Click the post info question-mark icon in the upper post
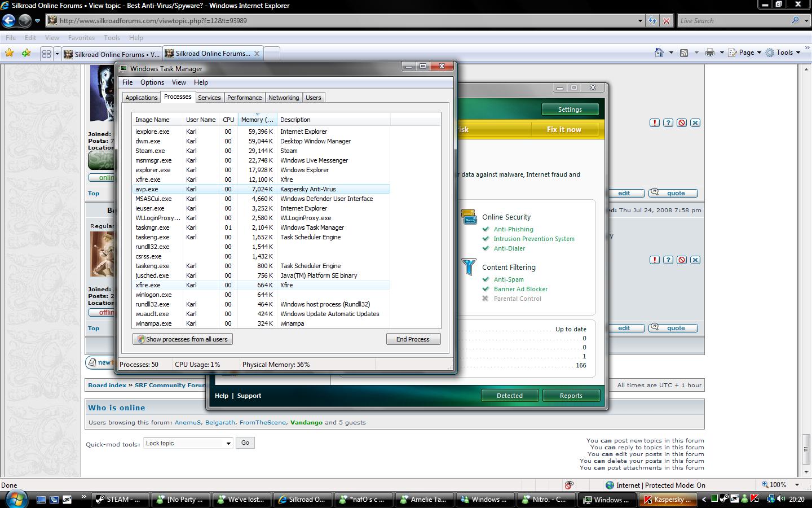The width and height of the screenshot is (812, 508). (x=668, y=122)
